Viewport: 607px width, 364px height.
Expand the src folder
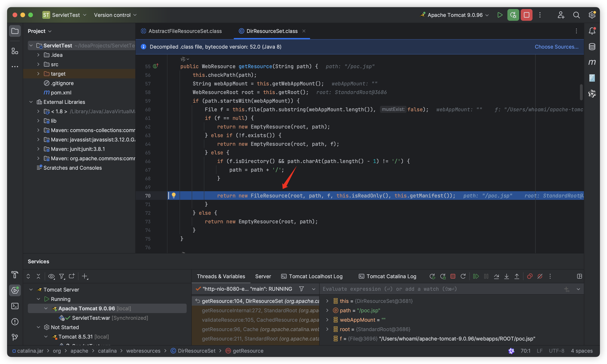pyautogui.click(x=38, y=64)
